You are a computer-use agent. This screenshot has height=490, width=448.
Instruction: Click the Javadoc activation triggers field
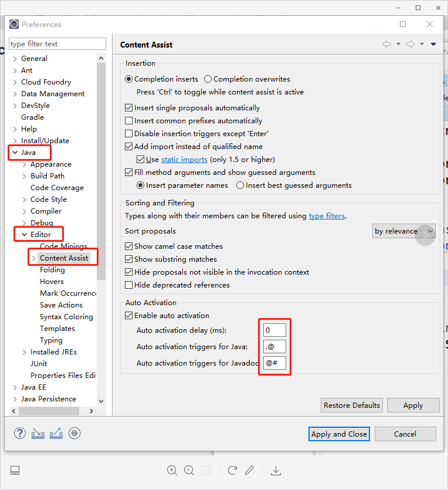tap(275, 363)
